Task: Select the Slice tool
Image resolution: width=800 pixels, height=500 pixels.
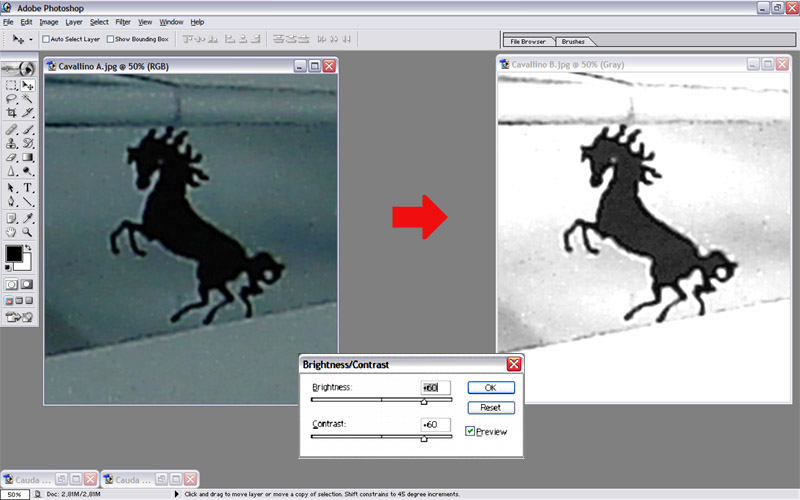Action: coord(28,112)
